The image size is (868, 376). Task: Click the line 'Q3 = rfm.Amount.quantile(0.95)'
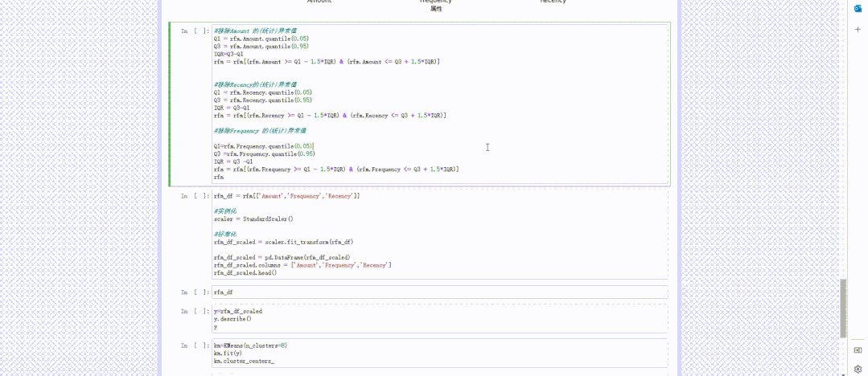[261, 47]
